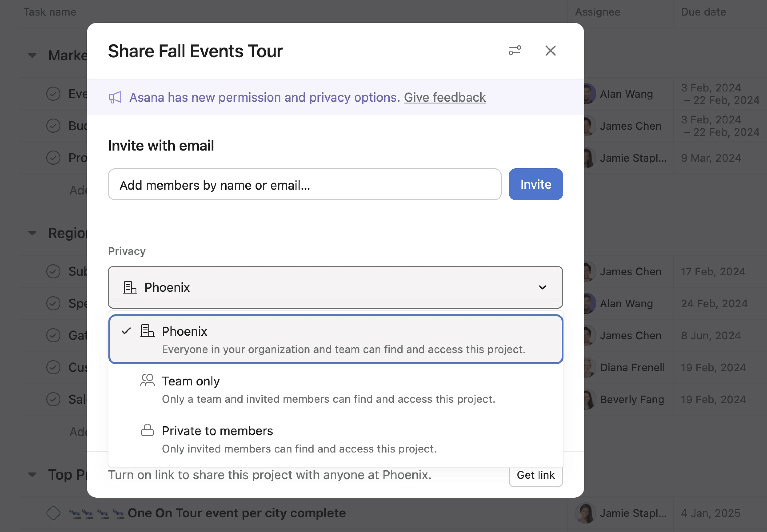Collapse the Top Priorities section arrow
The height and width of the screenshot is (532, 767).
tap(32, 475)
